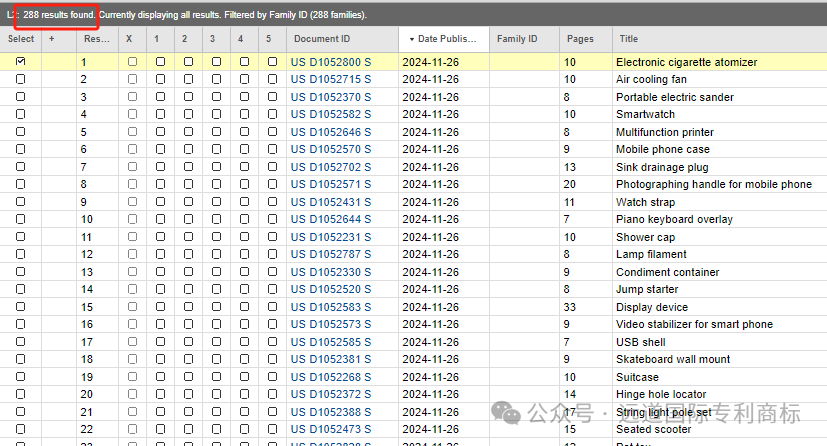
Task: Select the title 'Display device'
Action: point(652,307)
